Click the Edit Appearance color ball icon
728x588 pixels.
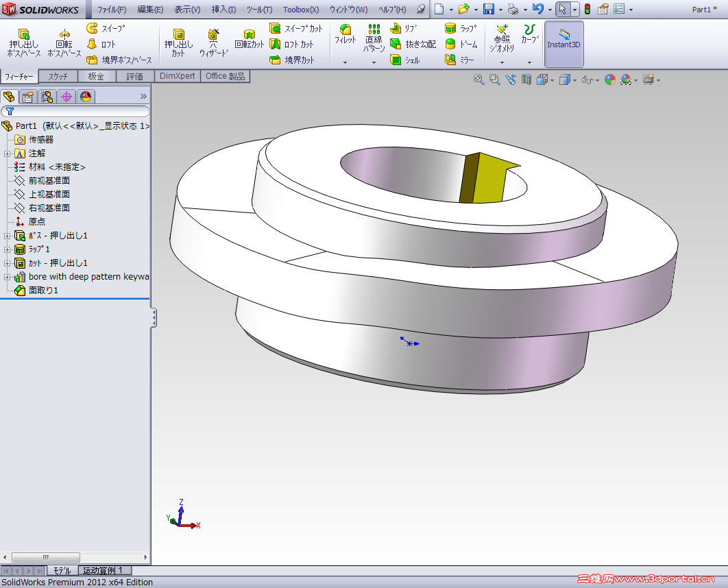610,79
